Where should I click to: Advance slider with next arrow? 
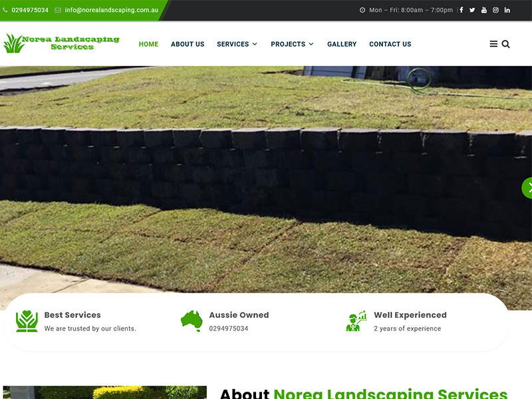(x=527, y=188)
